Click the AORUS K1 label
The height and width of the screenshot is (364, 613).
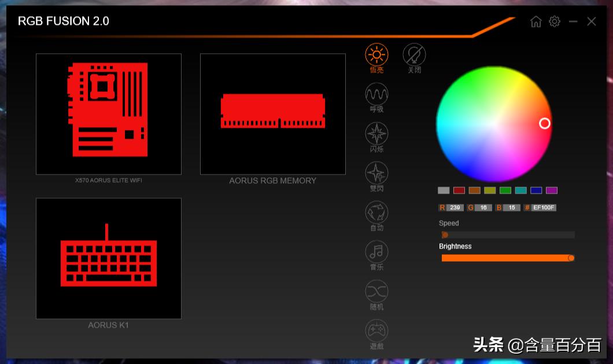pyautogui.click(x=108, y=325)
